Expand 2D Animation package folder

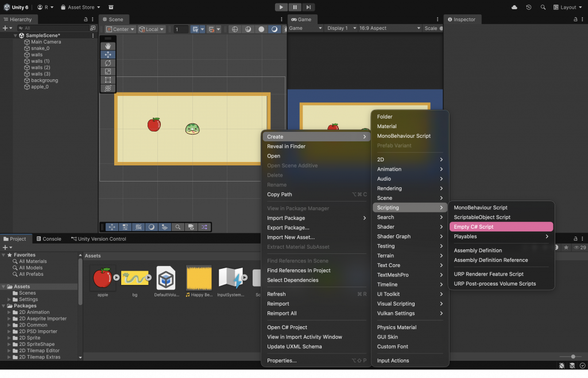click(x=9, y=313)
